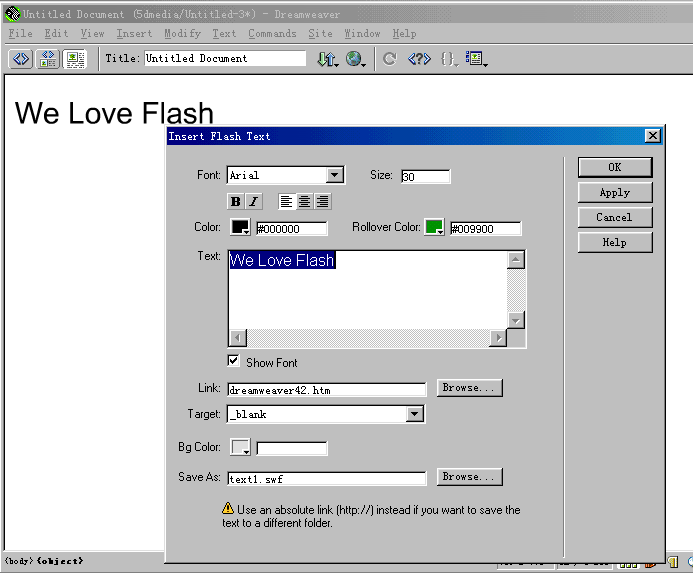Open the Insert menu
This screenshot has width=693, height=573.
pos(134,34)
